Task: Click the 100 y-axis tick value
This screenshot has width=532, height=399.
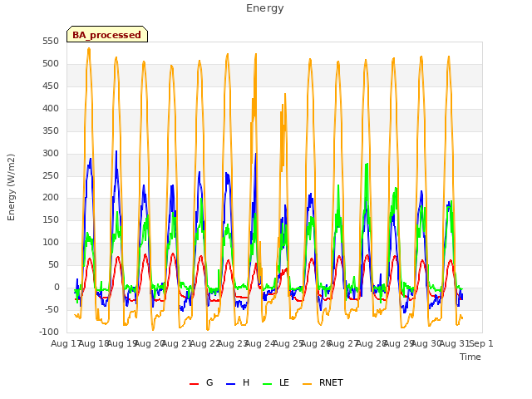Action: tap(51, 242)
